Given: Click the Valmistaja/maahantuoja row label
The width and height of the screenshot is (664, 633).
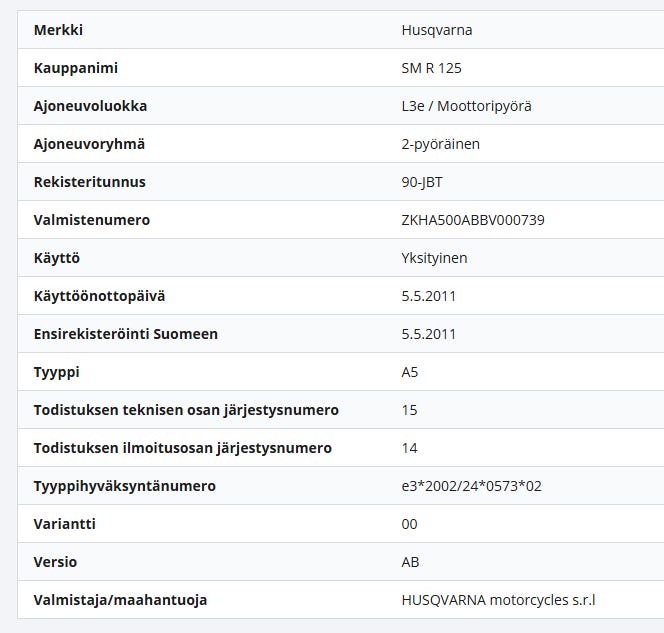Looking at the screenshot, I should (x=120, y=600).
